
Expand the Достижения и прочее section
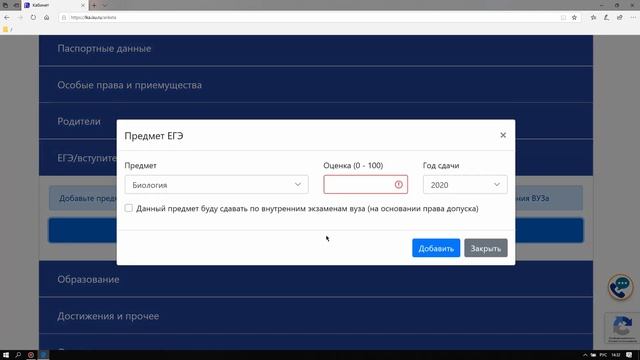[x=316, y=316]
